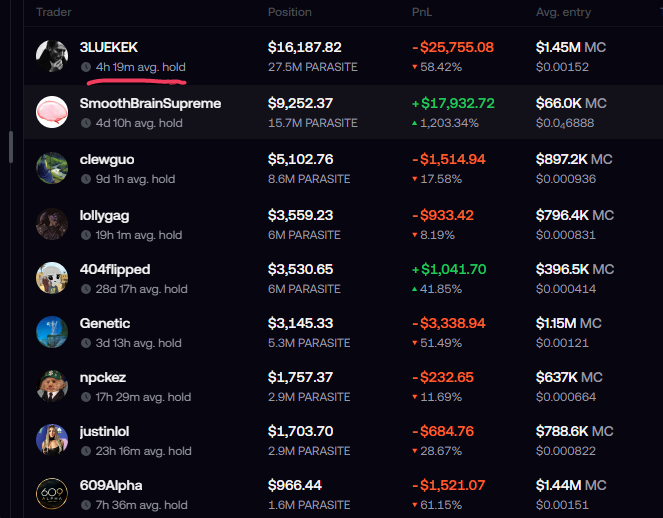This screenshot has height=518, width=663.
Task: Select 404flipped row PnL value +$1,041.70
Action: (449, 269)
